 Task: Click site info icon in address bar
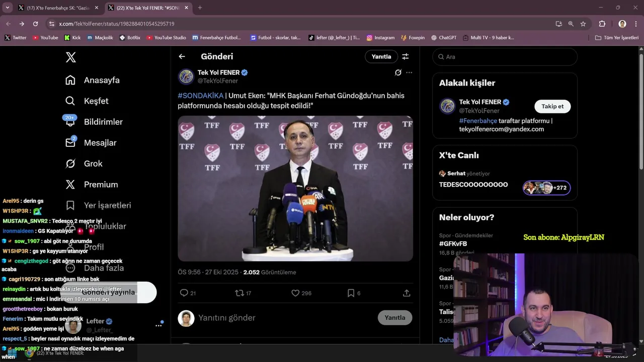pyautogui.click(x=51, y=24)
